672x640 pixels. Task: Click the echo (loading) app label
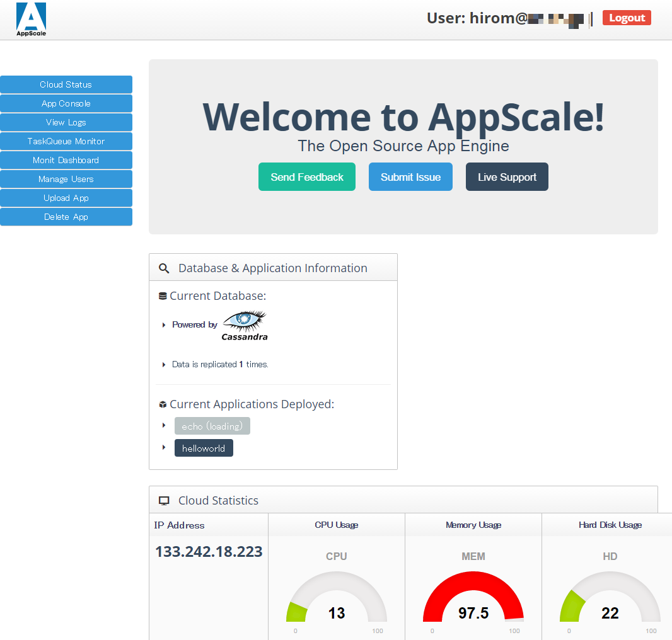(212, 426)
